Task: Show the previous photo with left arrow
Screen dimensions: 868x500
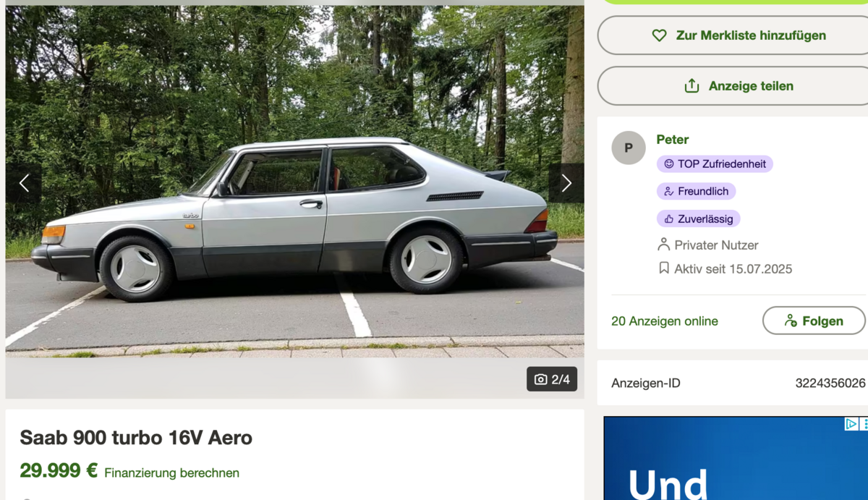Action: 24,183
